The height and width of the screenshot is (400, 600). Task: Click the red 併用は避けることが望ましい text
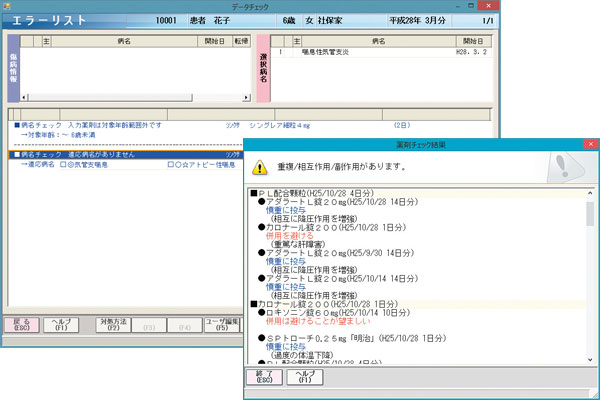click(318, 321)
